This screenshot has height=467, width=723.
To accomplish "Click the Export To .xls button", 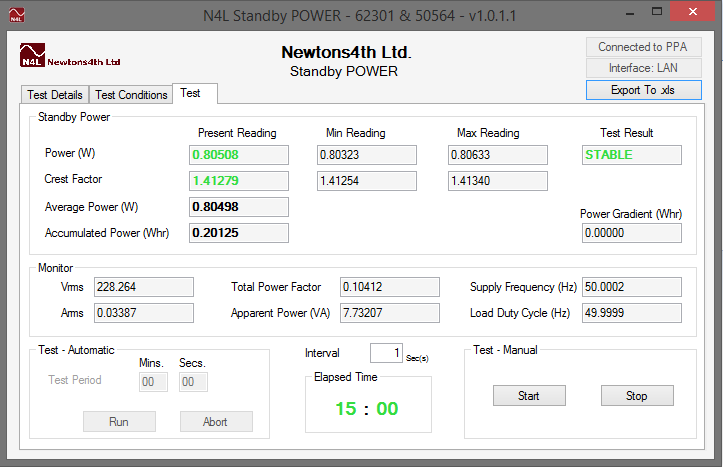I will click(x=644, y=90).
